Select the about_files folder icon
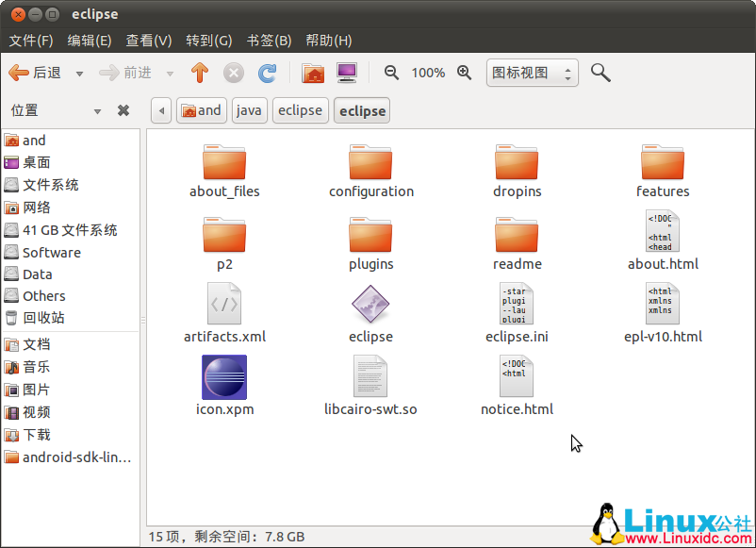This screenshot has width=756, height=548. tap(224, 162)
